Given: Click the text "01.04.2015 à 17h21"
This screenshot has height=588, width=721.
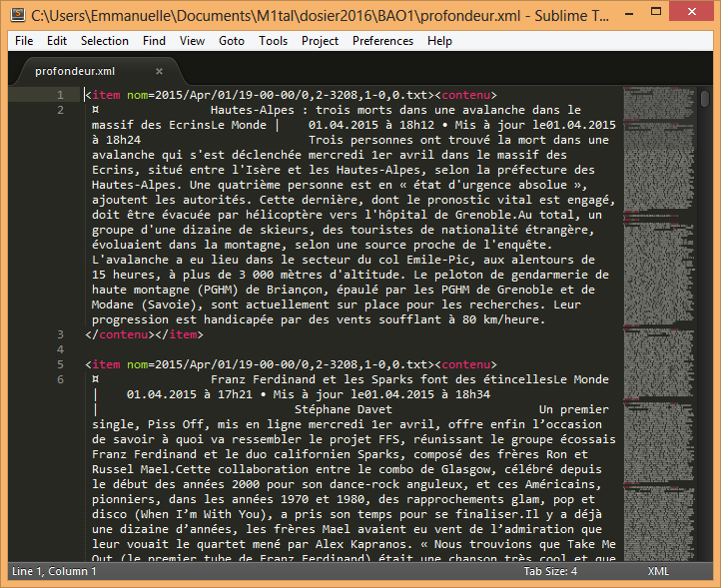Looking at the screenshot, I should [x=190, y=394].
